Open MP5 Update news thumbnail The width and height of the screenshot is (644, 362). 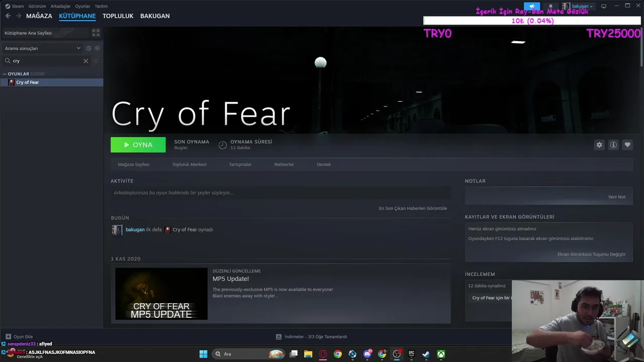tap(162, 294)
